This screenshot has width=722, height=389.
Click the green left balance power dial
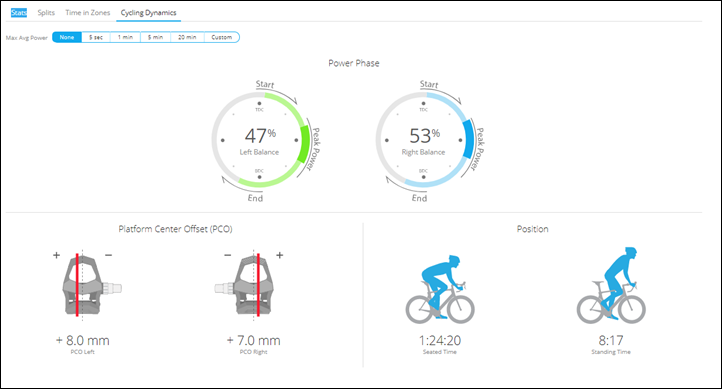click(x=261, y=139)
